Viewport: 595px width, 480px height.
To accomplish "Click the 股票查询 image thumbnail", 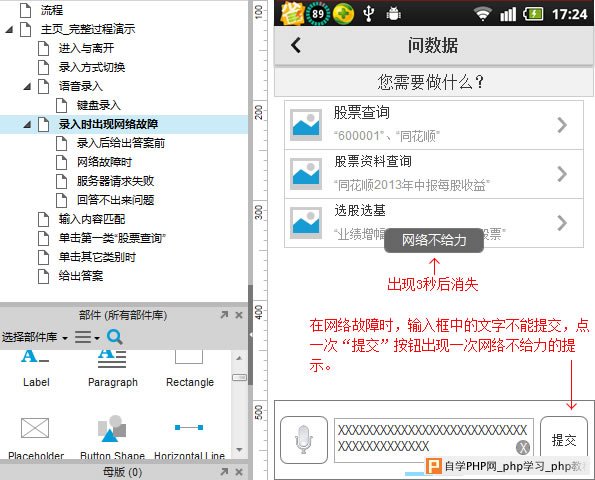I will [306, 125].
